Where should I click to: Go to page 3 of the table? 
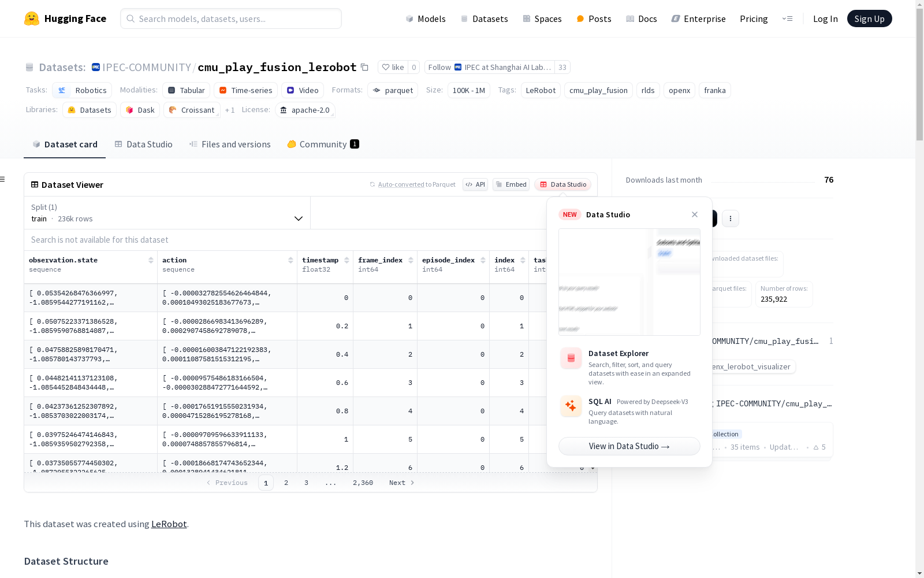pos(306,483)
